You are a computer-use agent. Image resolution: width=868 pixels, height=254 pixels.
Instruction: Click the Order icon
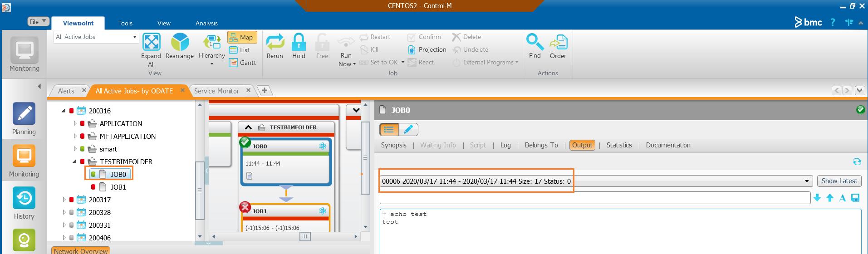(558, 42)
